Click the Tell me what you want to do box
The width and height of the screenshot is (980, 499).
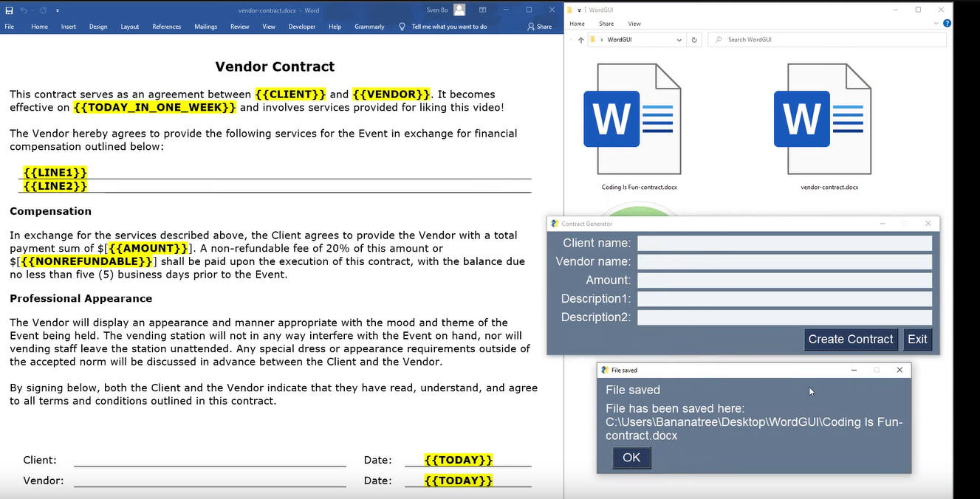click(449, 27)
